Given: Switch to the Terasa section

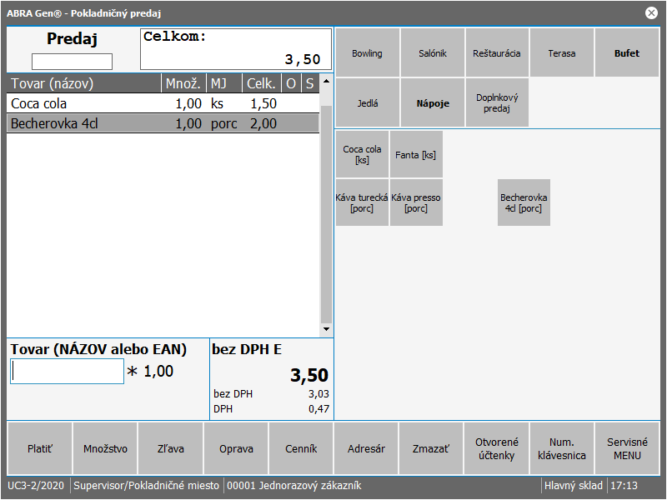Looking at the screenshot, I should pyautogui.click(x=561, y=53).
